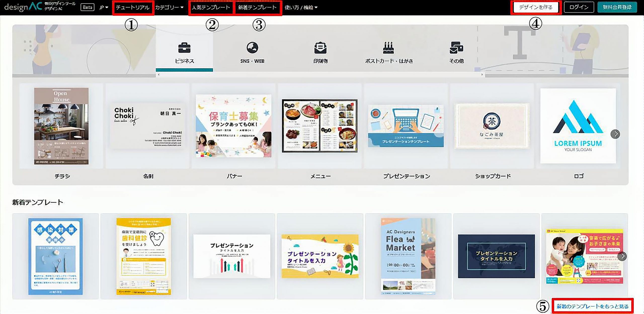Open the Flea Market template thumbnail
Screen dimensions: 644x314
coord(408,256)
